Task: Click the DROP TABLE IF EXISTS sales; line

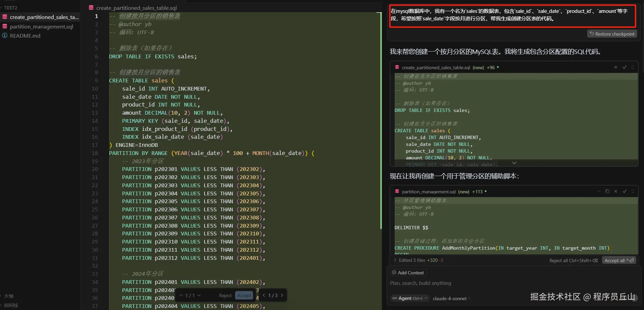Action: point(153,56)
